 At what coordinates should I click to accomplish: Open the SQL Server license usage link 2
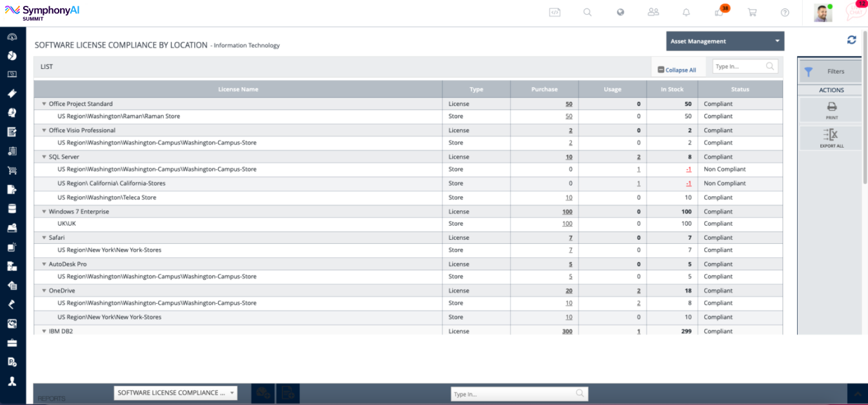[x=638, y=157]
